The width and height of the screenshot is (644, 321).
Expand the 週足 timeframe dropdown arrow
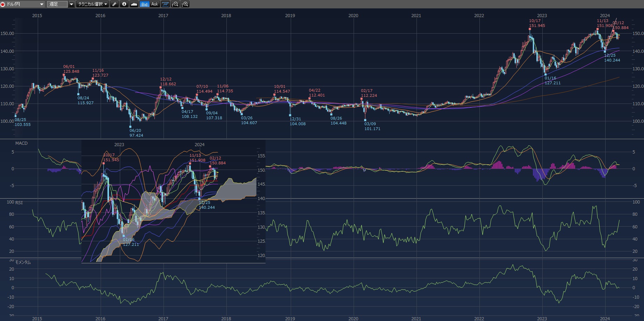(72, 4)
